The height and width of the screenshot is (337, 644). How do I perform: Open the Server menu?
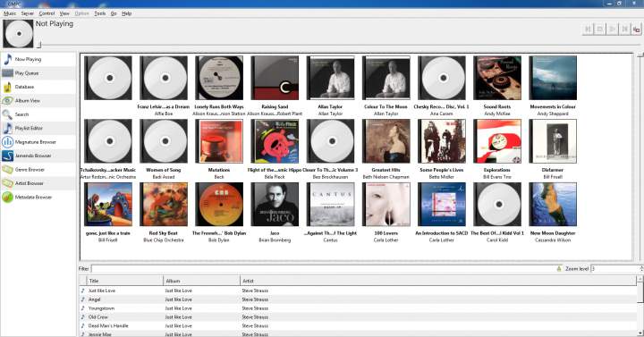pyautogui.click(x=28, y=13)
